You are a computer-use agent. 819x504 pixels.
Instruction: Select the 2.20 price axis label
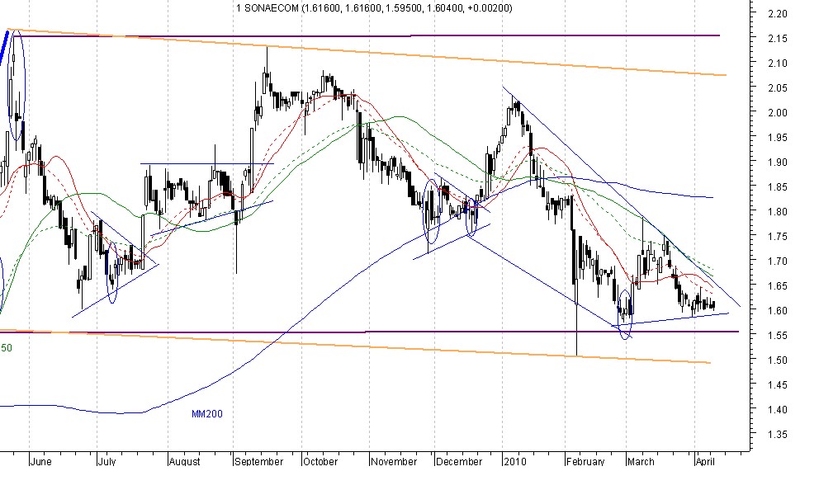pyautogui.click(x=777, y=13)
